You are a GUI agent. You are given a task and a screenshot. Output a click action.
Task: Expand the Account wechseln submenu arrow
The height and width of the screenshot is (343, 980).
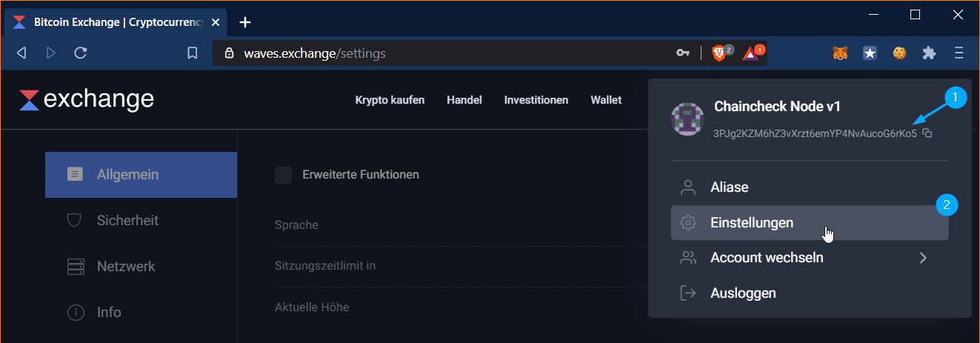point(923,258)
